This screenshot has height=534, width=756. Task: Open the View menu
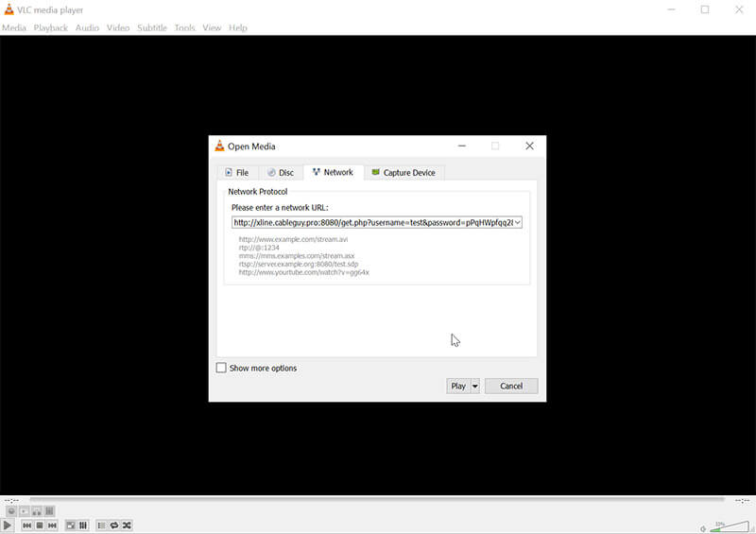coord(212,28)
